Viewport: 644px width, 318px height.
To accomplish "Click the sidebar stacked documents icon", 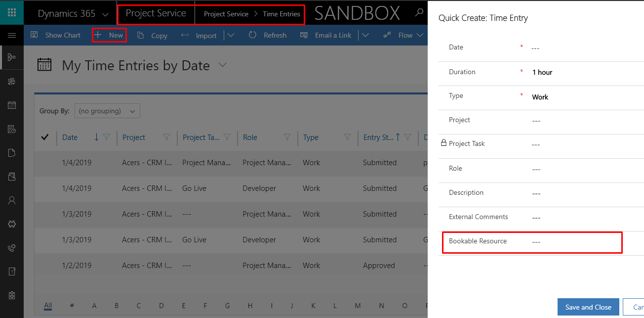I will point(12,177).
